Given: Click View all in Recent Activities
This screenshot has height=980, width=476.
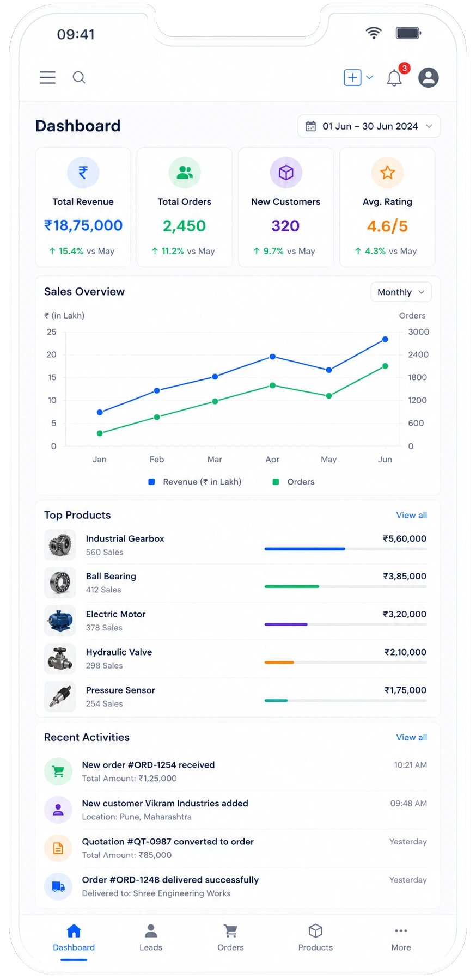Looking at the screenshot, I should pos(412,737).
